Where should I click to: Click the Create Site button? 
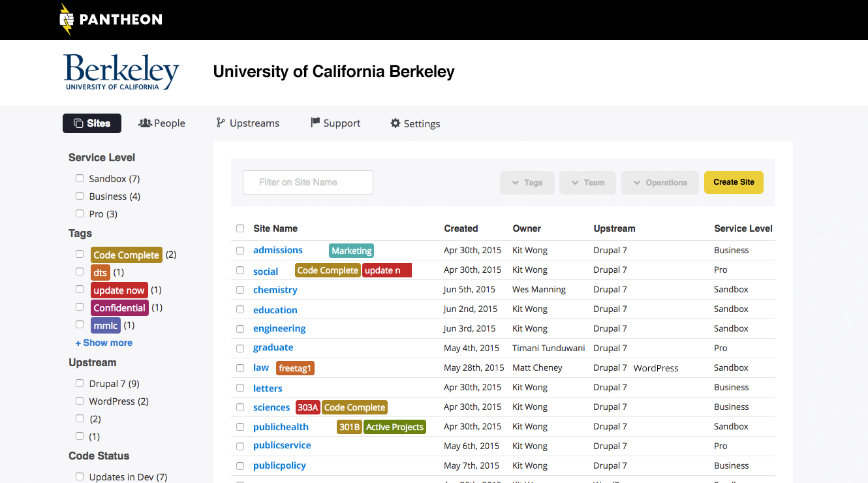[734, 183]
